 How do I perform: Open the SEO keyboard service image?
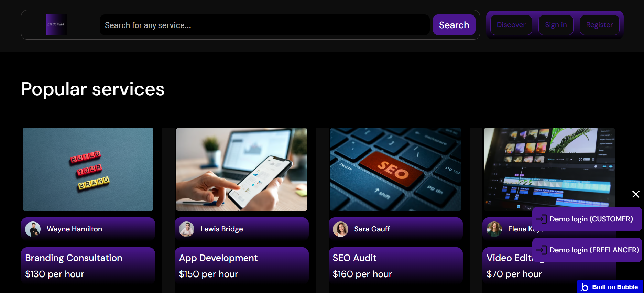point(395,169)
